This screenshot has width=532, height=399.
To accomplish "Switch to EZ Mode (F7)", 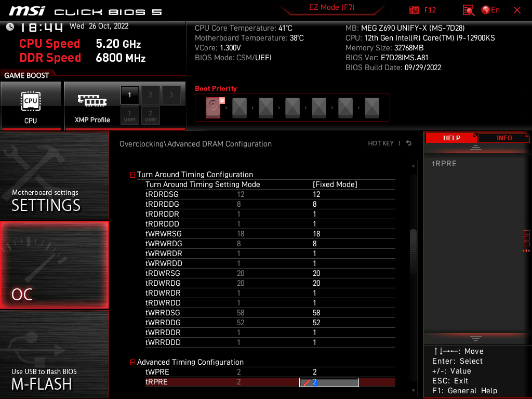I will coord(331,8).
